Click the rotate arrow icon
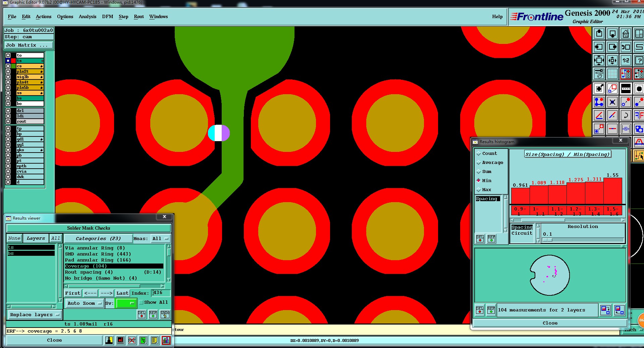The width and height of the screenshot is (644, 348). [x=626, y=115]
